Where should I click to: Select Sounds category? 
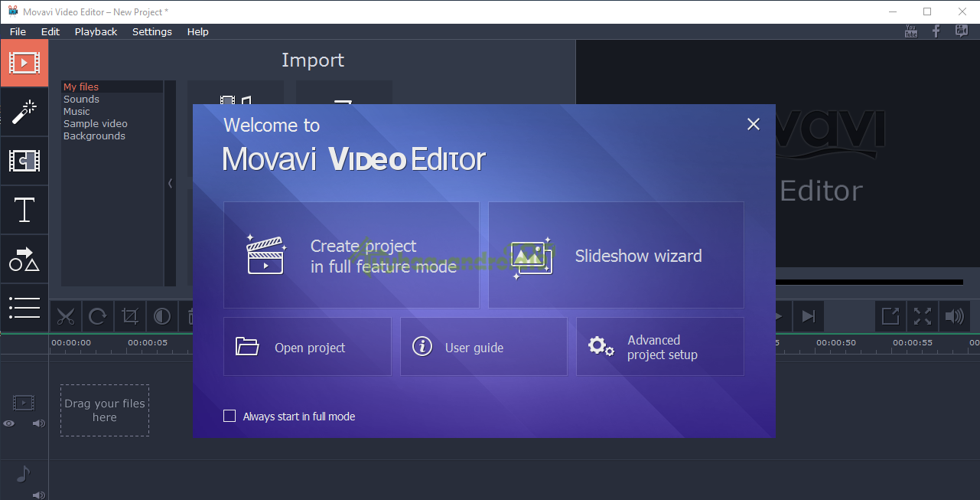[x=112, y=100]
